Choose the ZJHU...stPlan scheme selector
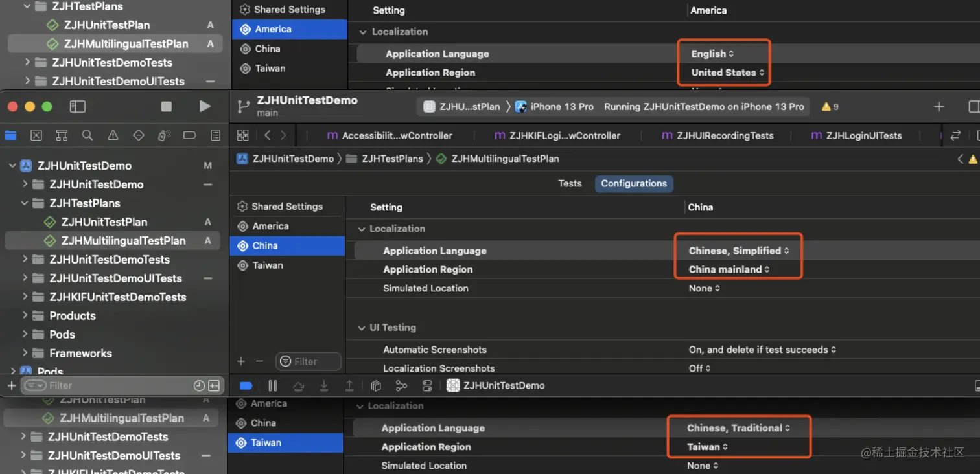The image size is (980, 474). [461, 107]
